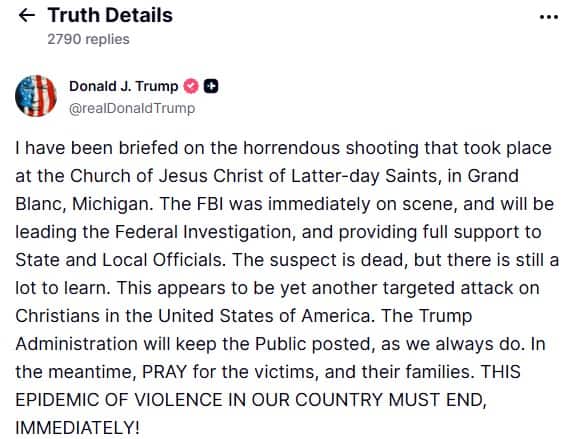Open the Donald J. Trump display name
This screenshot has height=439, width=579.
point(123,86)
